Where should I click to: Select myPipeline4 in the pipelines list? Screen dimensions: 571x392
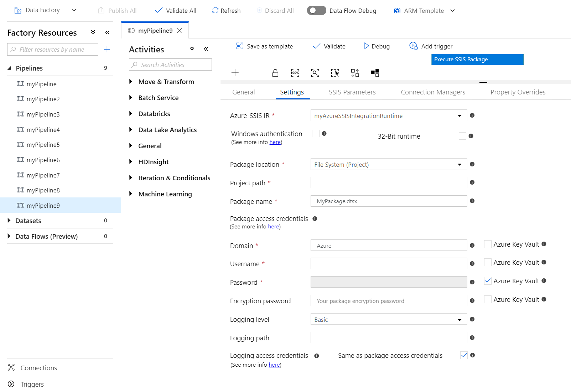pos(43,130)
